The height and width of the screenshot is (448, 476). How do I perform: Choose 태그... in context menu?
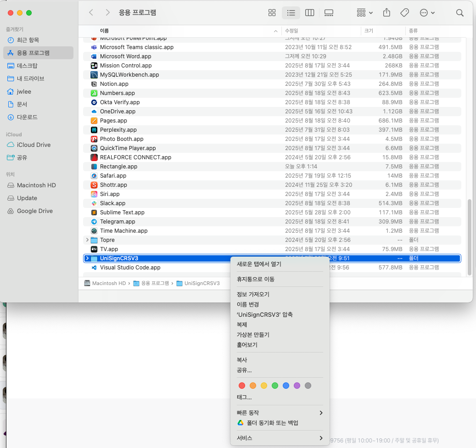280,397
